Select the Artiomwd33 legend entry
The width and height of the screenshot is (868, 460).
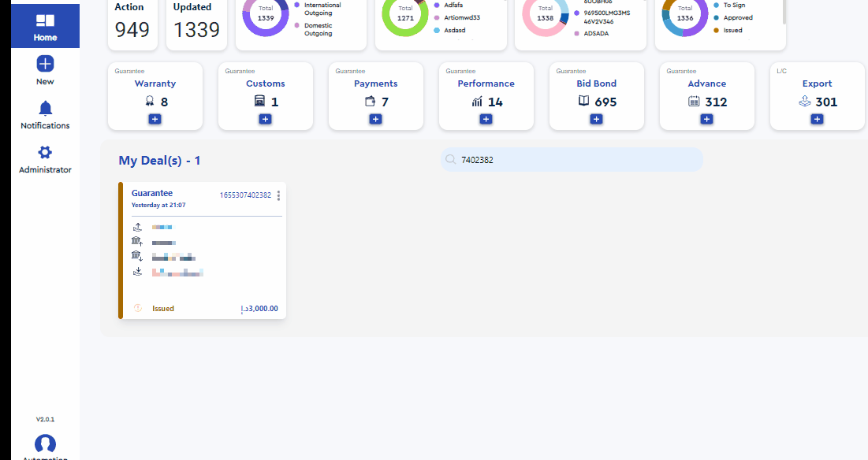tap(457, 17)
